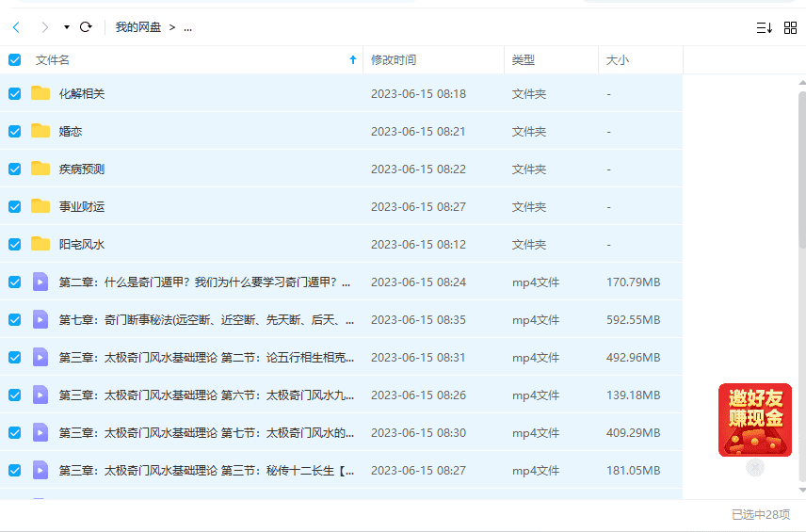Click the refresh icon

coord(86,27)
